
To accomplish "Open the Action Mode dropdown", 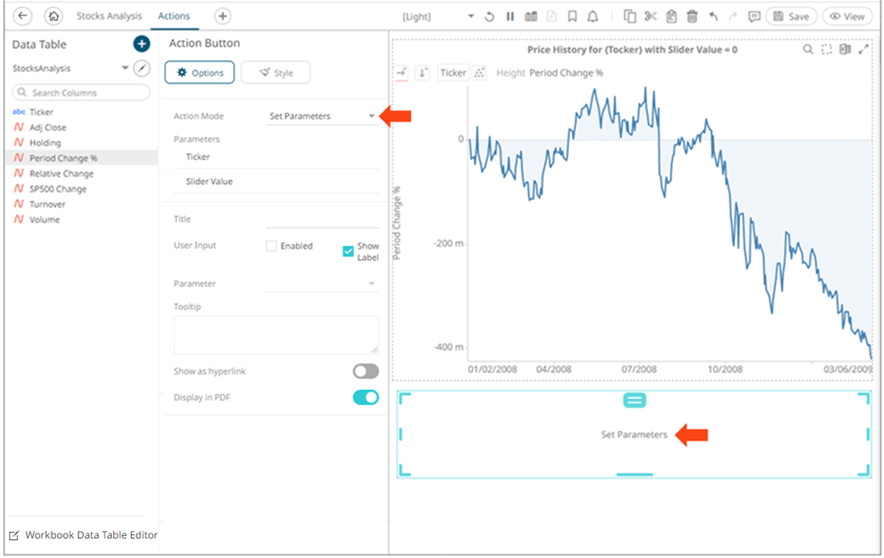I will [x=322, y=116].
